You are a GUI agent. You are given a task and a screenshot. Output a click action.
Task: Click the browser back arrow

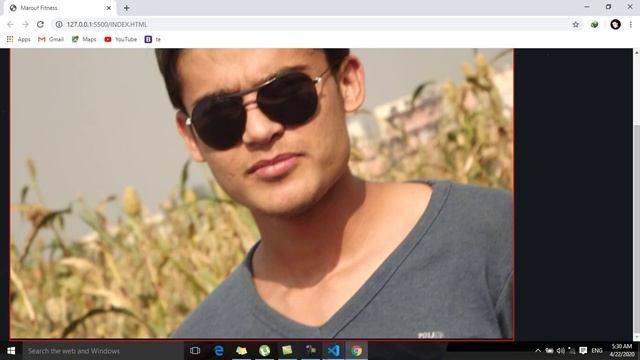click(x=10, y=24)
